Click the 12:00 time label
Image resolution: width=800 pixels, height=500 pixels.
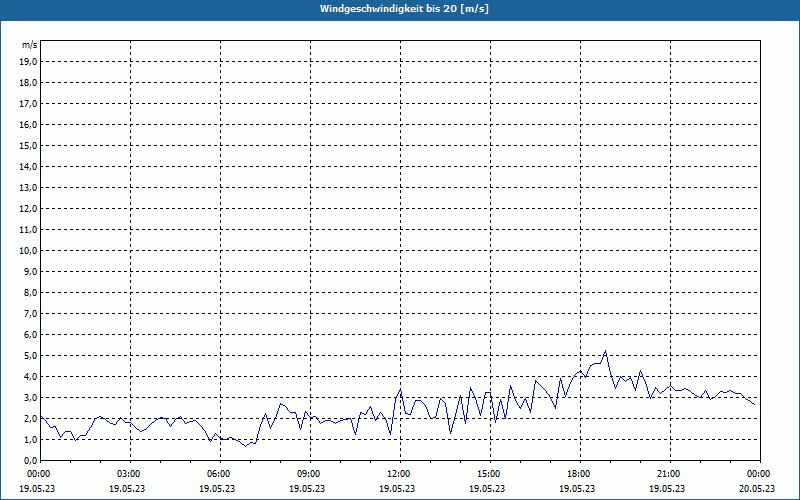[400, 474]
